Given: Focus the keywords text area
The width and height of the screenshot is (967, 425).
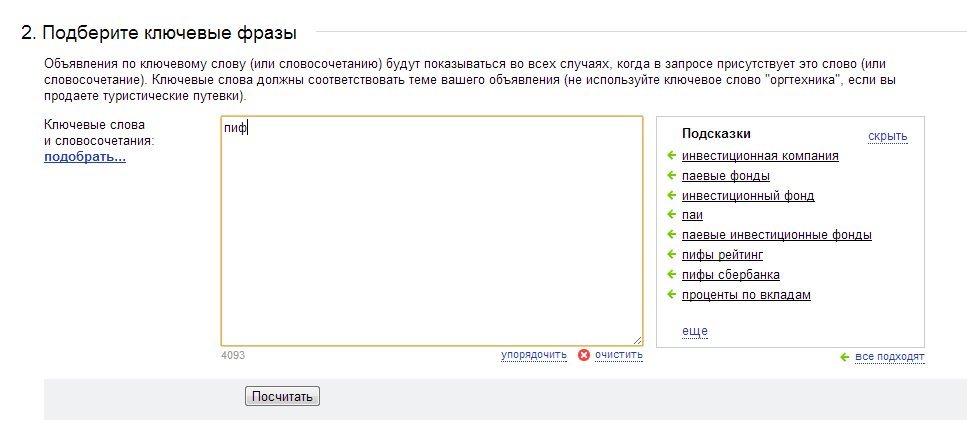Looking at the screenshot, I should [432, 231].
